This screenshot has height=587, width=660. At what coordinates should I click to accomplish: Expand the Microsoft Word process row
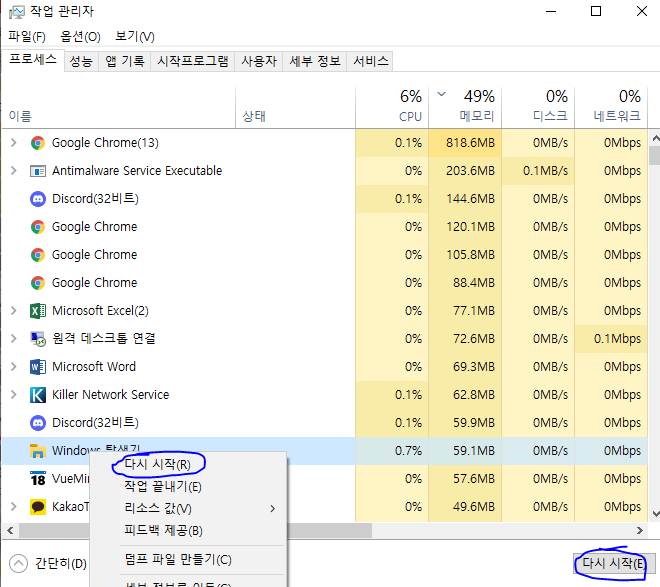click(13, 367)
